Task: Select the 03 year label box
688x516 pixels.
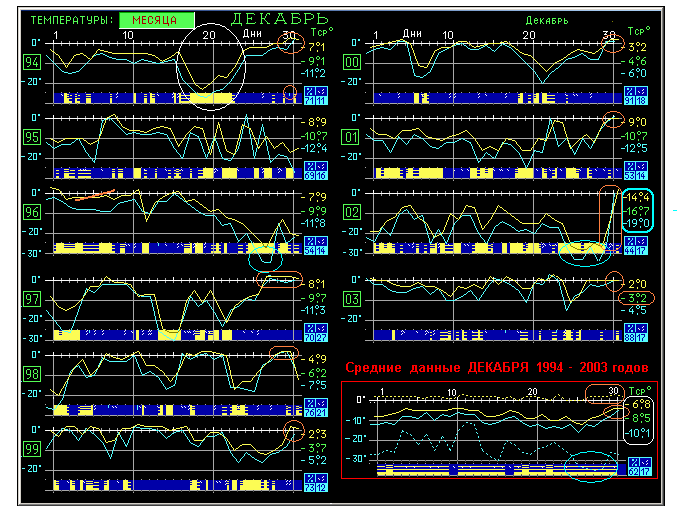Action: tap(352, 299)
